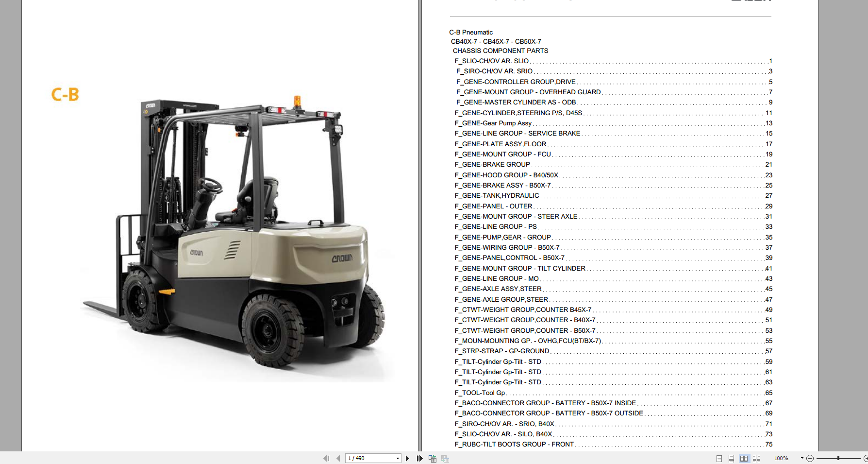Click the next page arrow

(407, 458)
